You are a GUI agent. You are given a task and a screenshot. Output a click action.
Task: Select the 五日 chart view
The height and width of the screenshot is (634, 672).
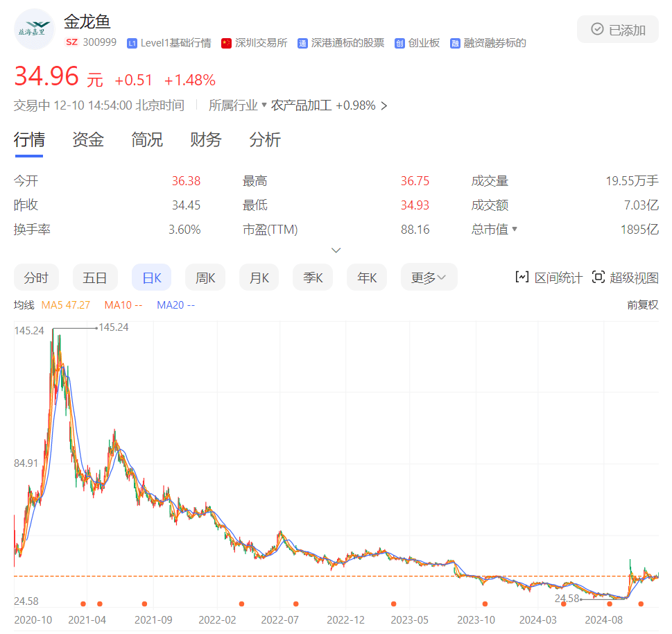click(x=95, y=277)
